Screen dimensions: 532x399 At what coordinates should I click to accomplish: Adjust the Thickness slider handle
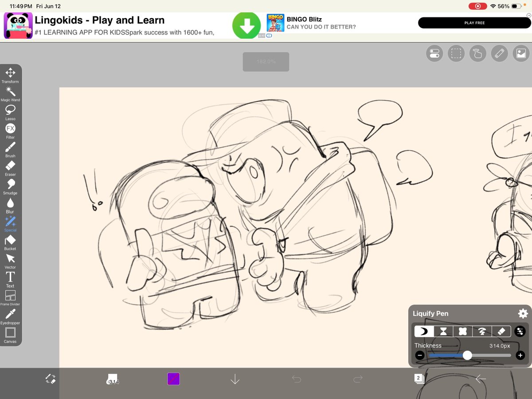pyautogui.click(x=467, y=355)
